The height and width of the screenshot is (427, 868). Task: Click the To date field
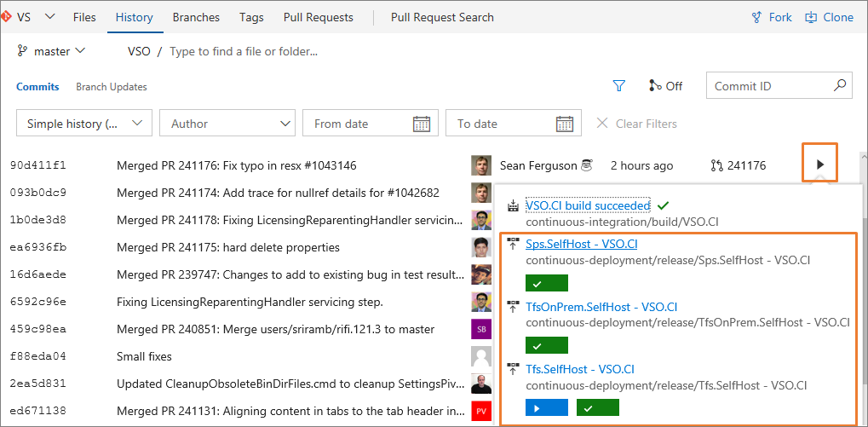coord(513,123)
